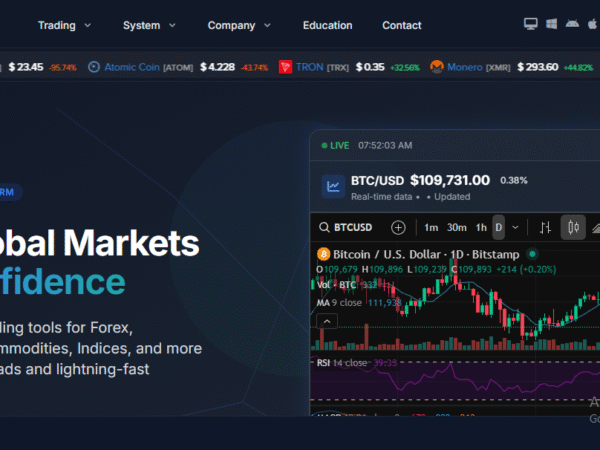Image resolution: width=600 pixels, height=450 pixels.
Task: Select the candlestick chart style icon
Action: click(x=573, y=227)
